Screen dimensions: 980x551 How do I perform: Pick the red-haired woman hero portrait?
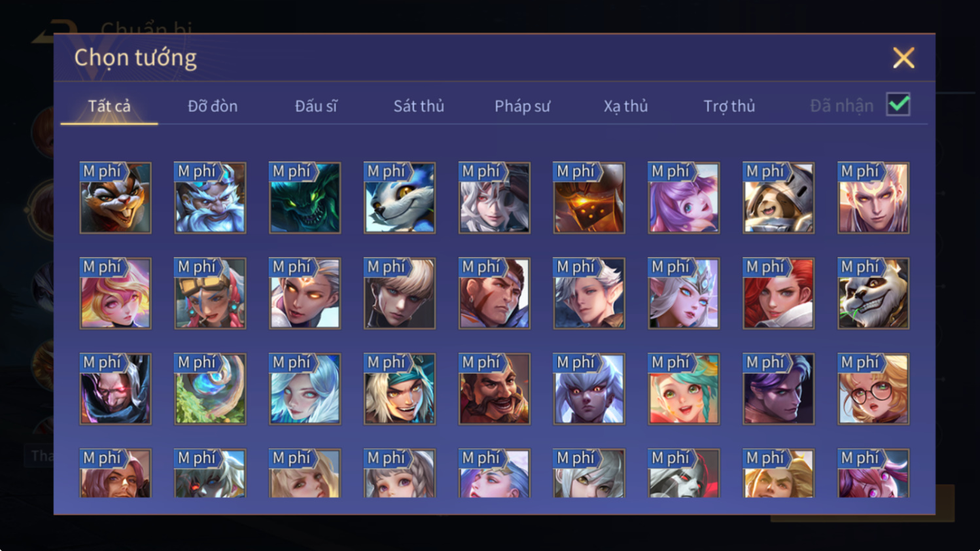tap(779, 293)
